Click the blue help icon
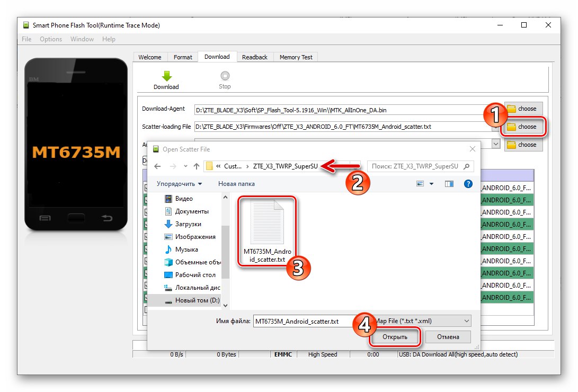Screen dimensions: 578x392 click(x=468, y=183)
